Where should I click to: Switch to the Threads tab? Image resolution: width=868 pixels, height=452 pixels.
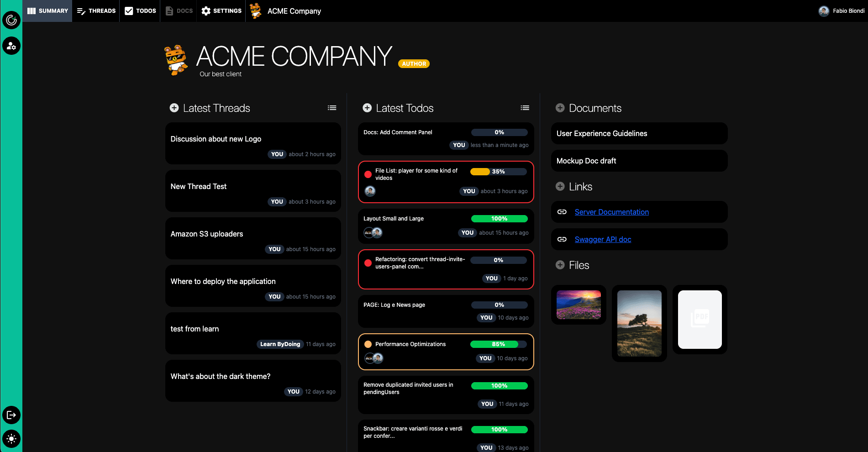click(96, 11)
